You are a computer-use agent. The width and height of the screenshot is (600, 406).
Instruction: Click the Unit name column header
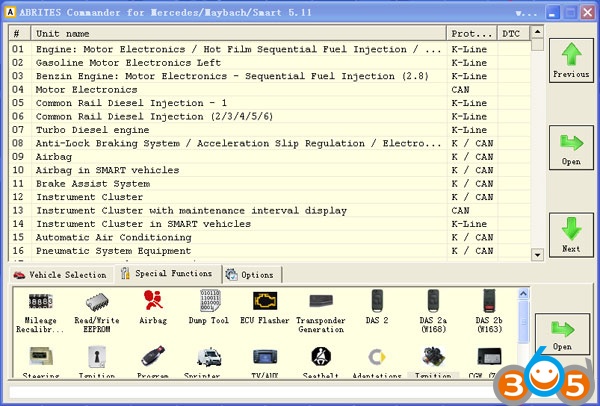click(238, 34)
